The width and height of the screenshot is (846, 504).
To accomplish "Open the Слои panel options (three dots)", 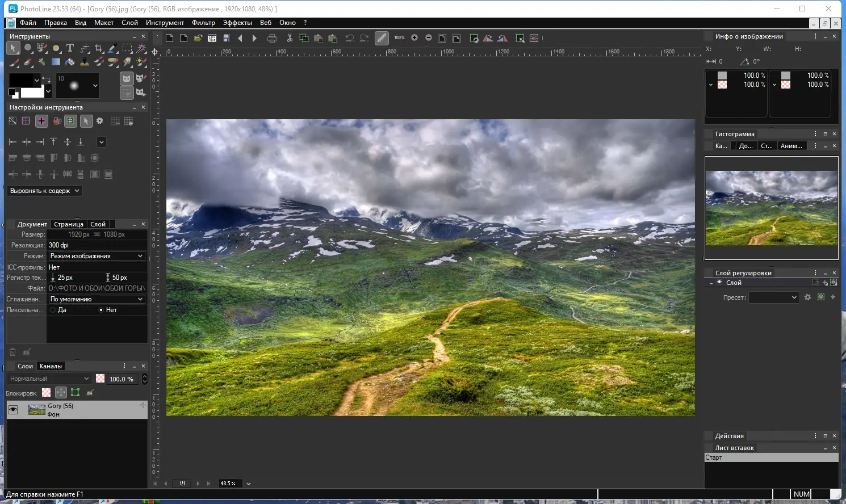I will pyautogui.click(x=124, y=366).
